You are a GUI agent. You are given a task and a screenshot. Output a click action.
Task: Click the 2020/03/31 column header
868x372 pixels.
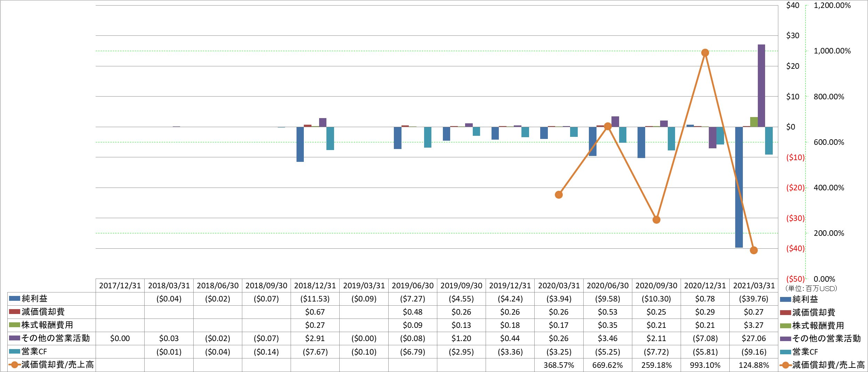tap(559, 286)
